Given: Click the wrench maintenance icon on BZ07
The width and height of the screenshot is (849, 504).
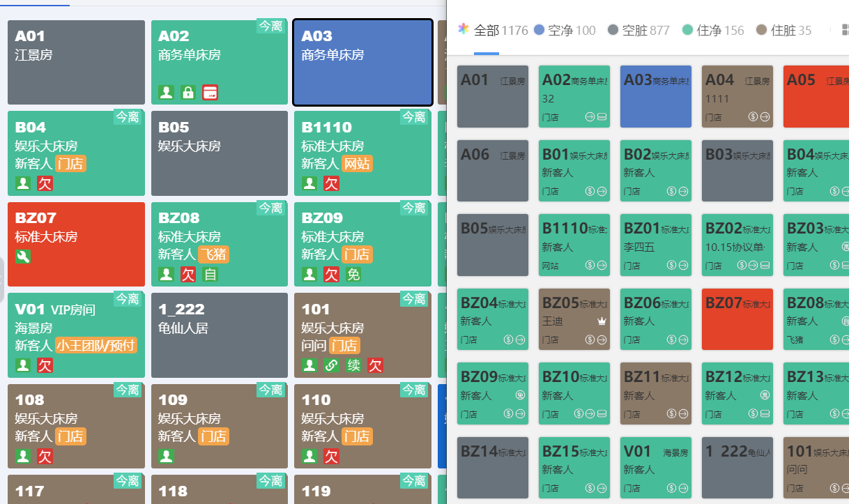Looking at the screenshot, I should tap(23, 256).
